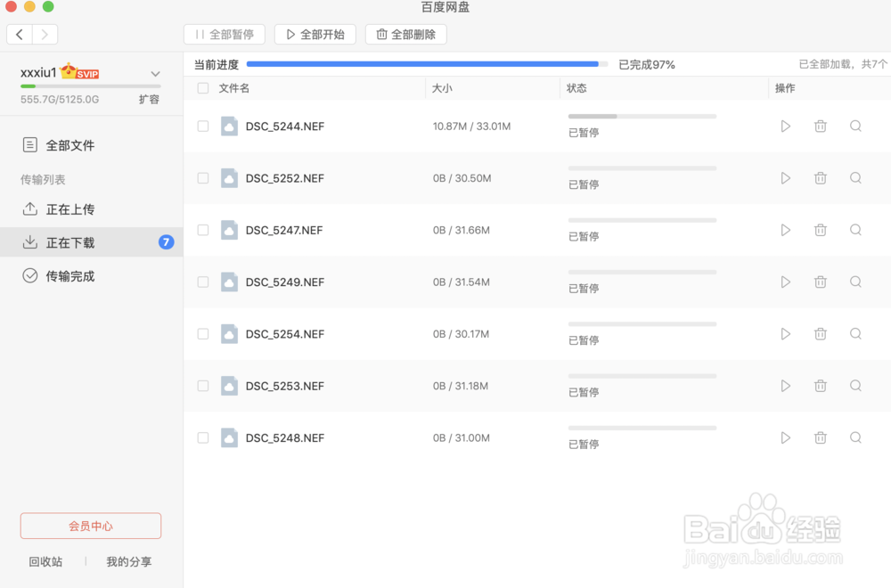
Task: Click cloud file icon of DSC_5248.NEF
Action: pyautogui.click(x=229, y=438)
